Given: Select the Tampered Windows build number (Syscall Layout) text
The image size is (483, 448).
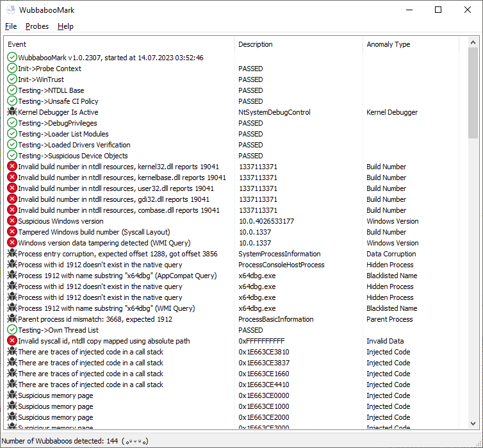Looking at the screenshot, I should (x=94, y=232).
